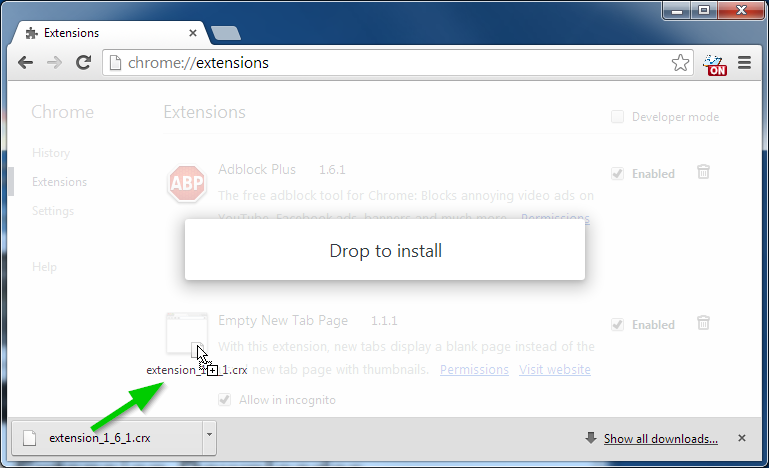769x468 pixels.
Task: Open History in the sidebar
Action: coord(51,153)
